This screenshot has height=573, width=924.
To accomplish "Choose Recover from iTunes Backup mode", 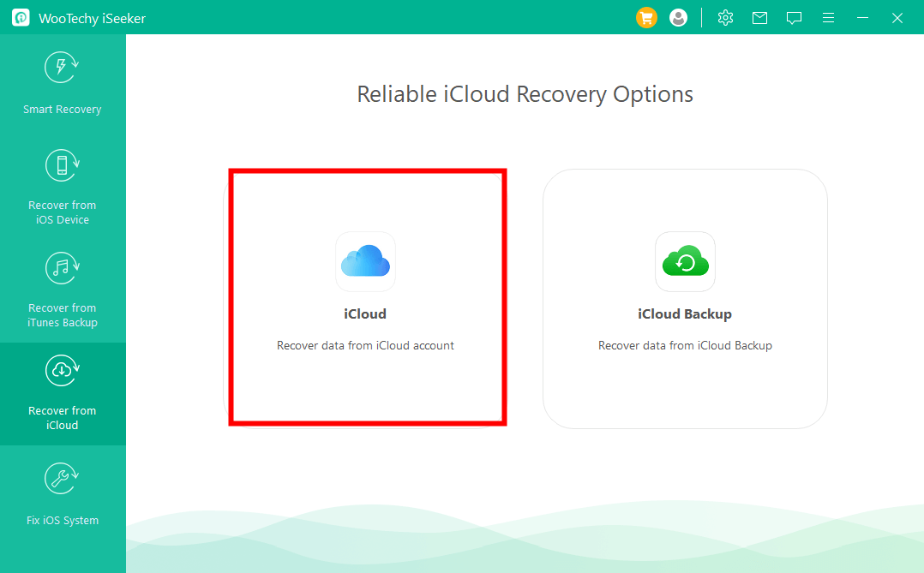I will click(x=63, y=290).
